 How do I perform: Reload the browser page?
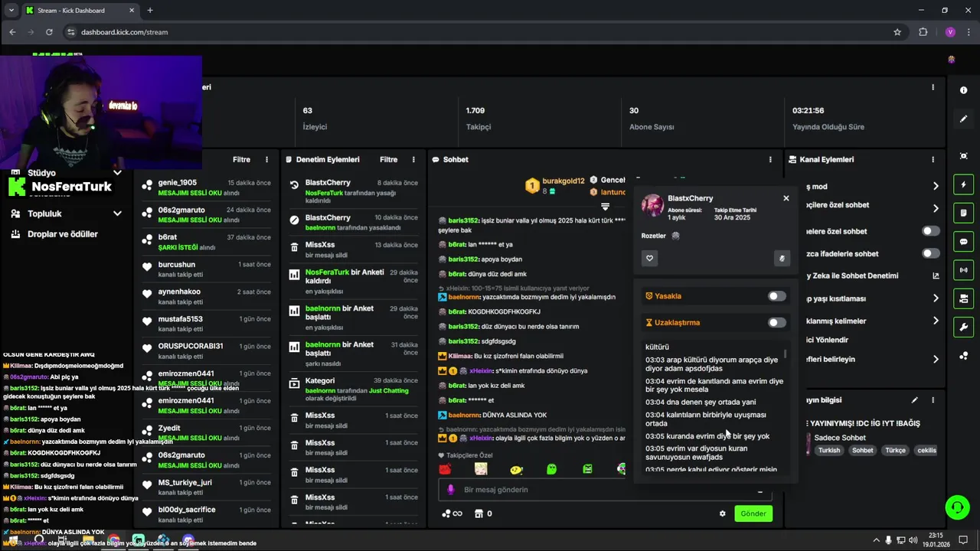click(x=49, y=32)
